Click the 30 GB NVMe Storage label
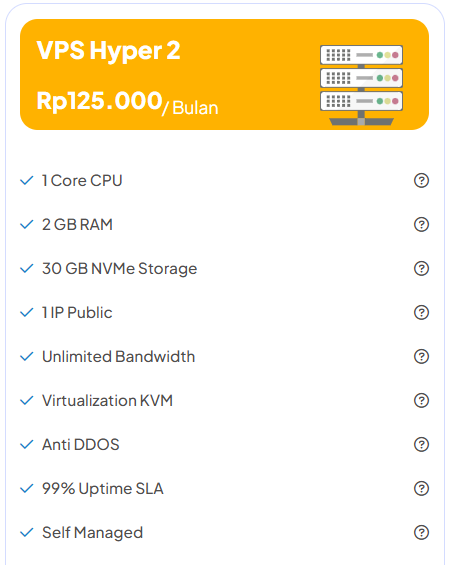This screenshot has width=450, height=565. click(x=120, y=269)
